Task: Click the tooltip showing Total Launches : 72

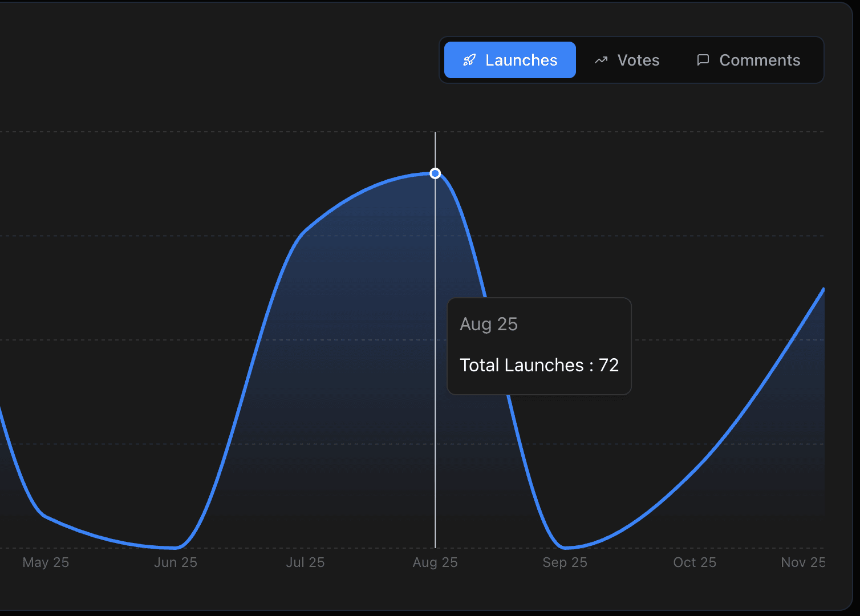Action: (x=539, y=346)
